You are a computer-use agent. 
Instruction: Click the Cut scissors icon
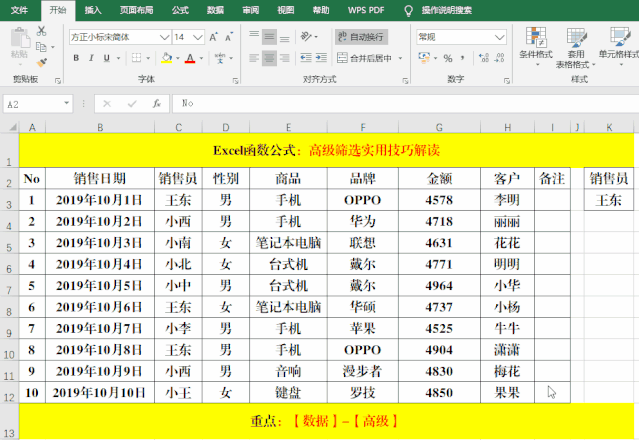[x=42, y=31]
